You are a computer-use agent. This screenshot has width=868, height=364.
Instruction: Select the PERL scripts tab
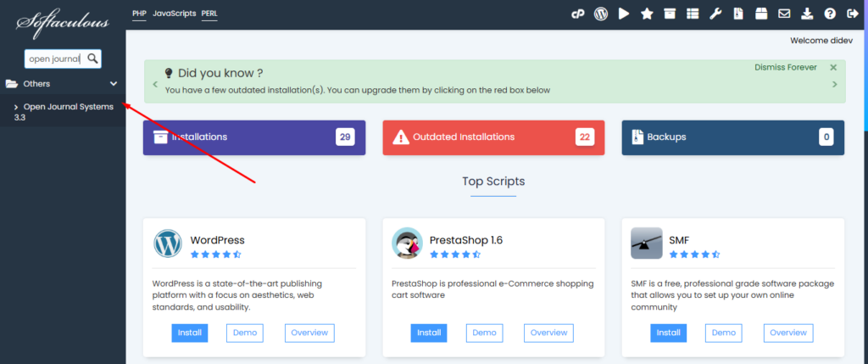[209, 14]
